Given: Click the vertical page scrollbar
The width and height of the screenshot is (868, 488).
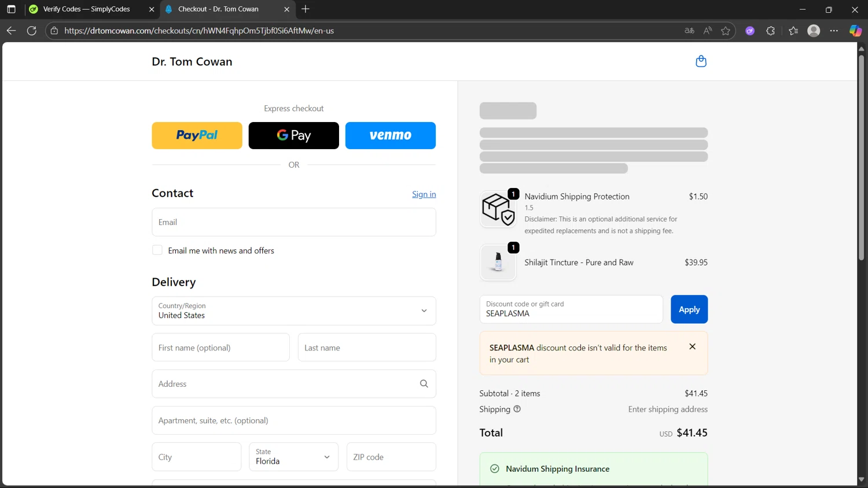Looking at the screenshot, I should 861,156.
